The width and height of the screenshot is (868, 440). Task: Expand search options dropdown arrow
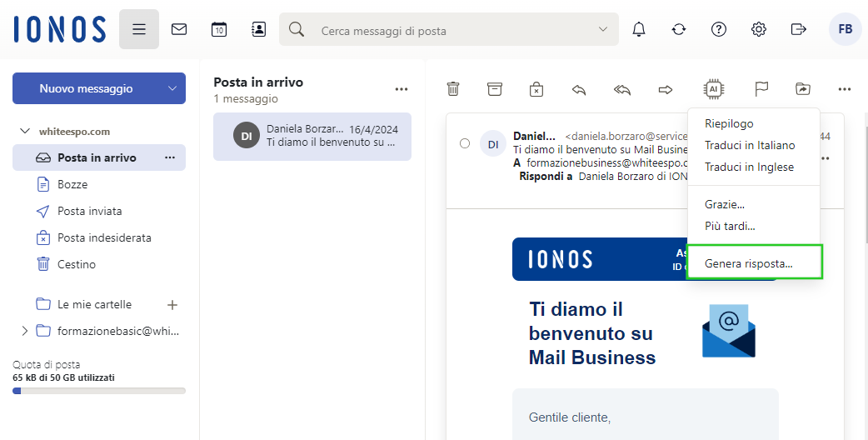tap(603, 29)
